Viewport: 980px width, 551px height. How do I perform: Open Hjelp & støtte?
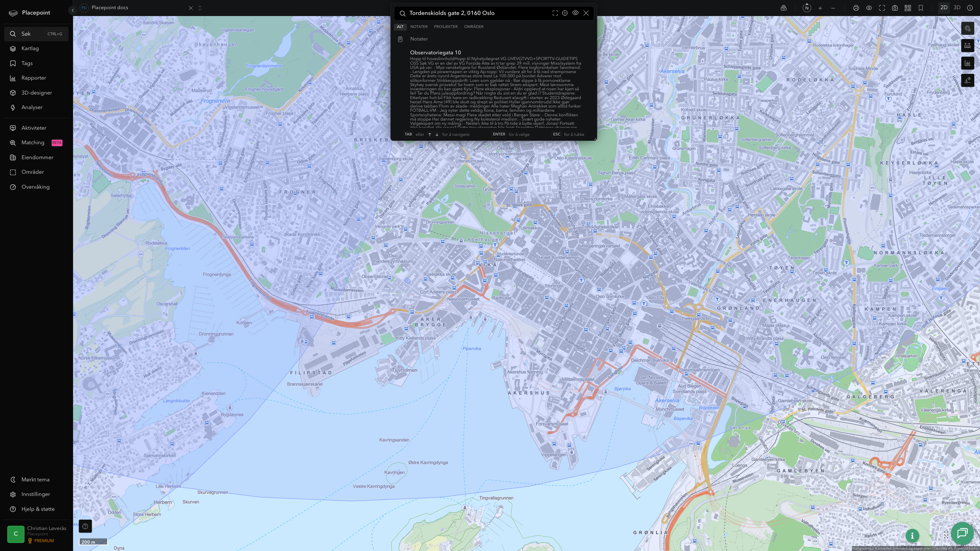(36, 509)
